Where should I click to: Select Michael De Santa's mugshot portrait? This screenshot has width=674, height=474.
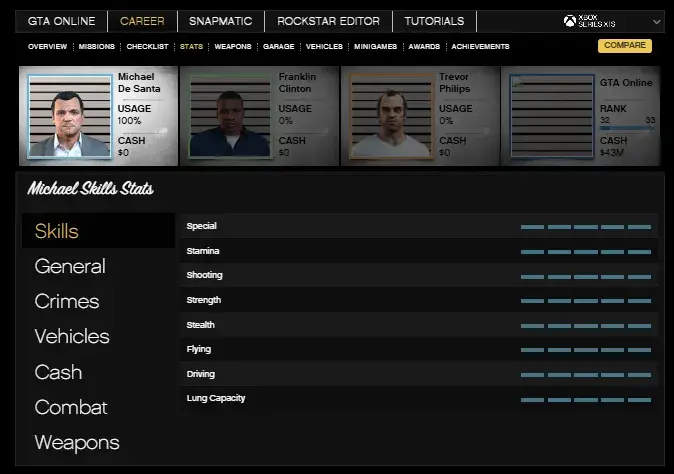(x=67, y=117)
